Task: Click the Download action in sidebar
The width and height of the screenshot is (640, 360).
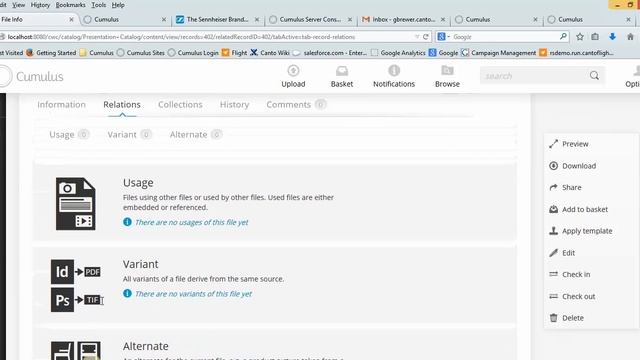Action: pos(573,166)
